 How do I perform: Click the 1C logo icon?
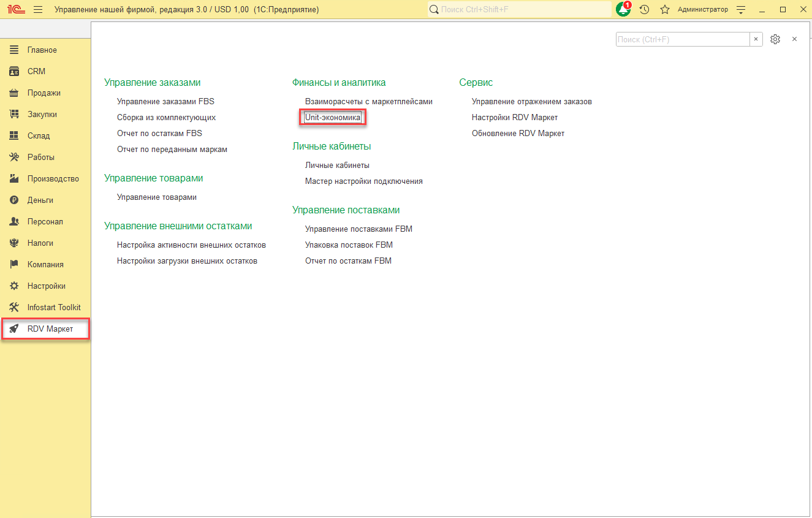[x=17, y=10]
